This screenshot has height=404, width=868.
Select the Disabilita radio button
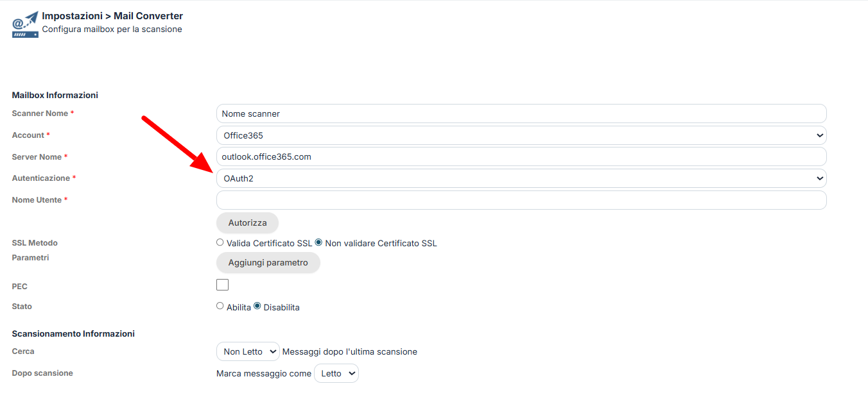tap(257, 306)
